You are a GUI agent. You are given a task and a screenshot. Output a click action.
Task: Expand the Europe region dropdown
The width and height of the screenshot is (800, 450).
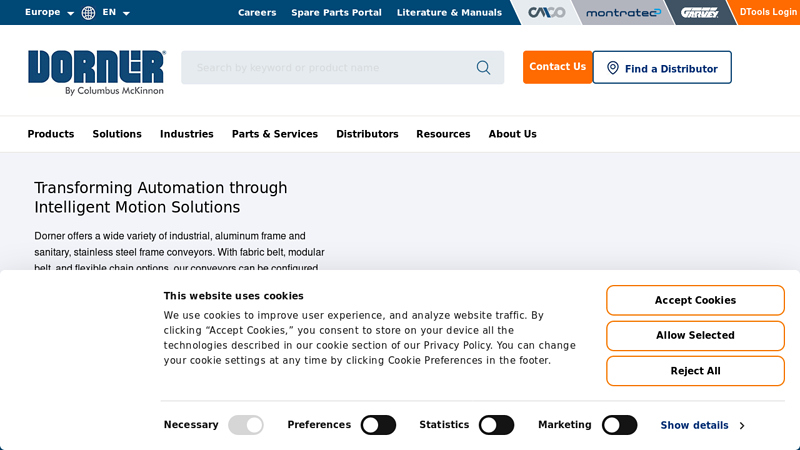49,13
